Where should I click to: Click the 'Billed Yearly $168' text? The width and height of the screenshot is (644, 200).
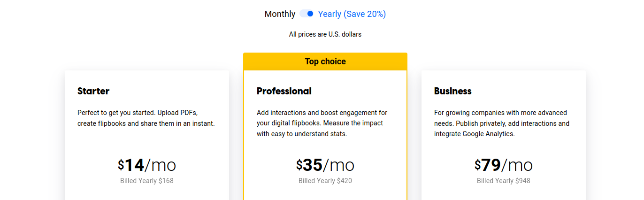(147, 181)
